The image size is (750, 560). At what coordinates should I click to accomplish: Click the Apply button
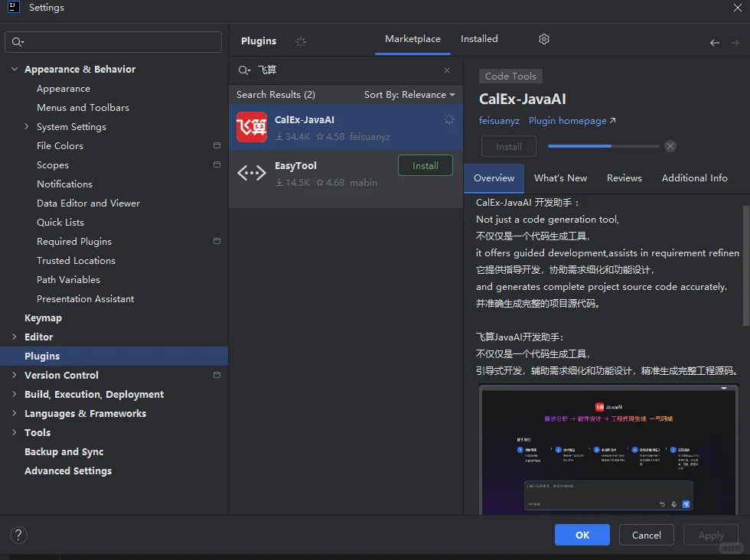(711, 535)
